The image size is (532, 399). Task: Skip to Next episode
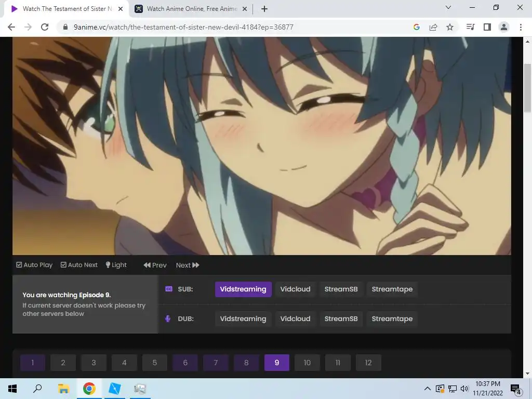188,265
